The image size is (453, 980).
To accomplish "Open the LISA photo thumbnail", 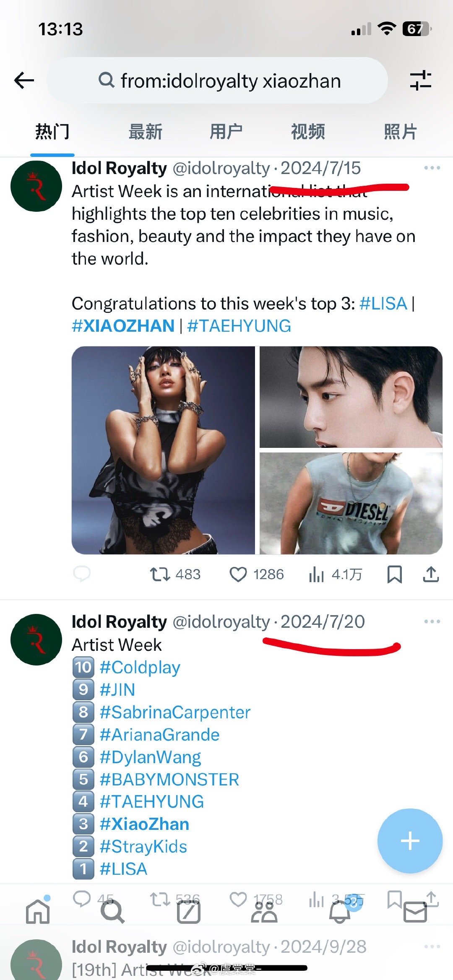I will (163, 450).
